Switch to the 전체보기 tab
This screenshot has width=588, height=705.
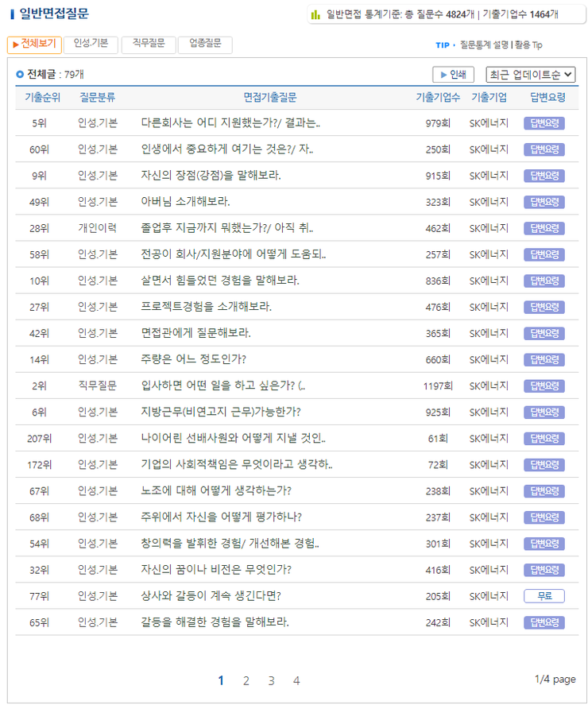coord(34,45)
